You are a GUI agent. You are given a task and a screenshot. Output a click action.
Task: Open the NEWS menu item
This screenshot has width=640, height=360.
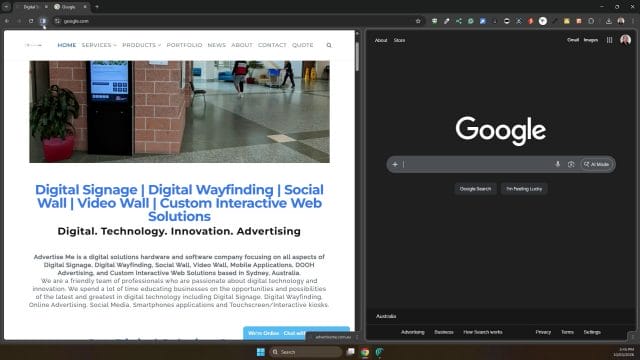[216, 45]
